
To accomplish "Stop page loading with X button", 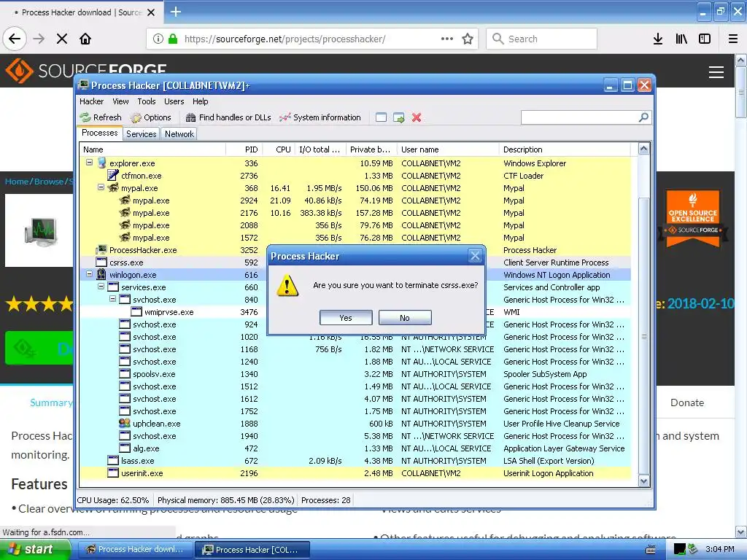I will click(x=62, y=39).
